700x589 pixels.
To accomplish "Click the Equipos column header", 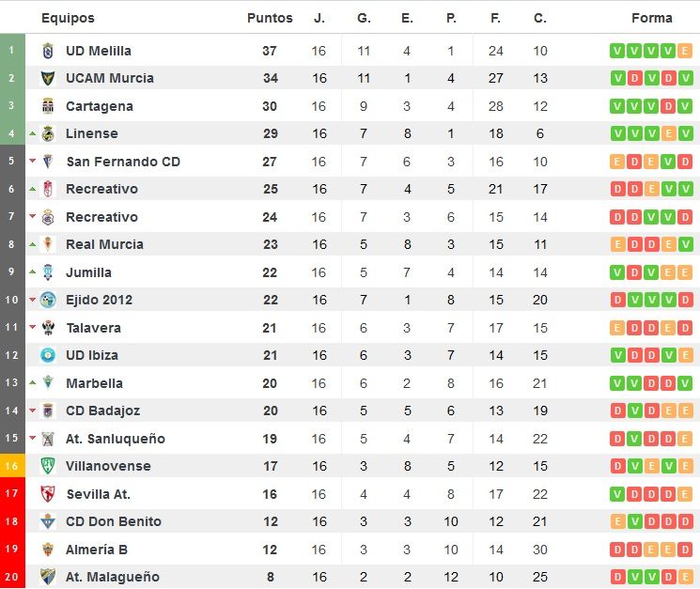I will pyautogui.click(x=68, y=18).
